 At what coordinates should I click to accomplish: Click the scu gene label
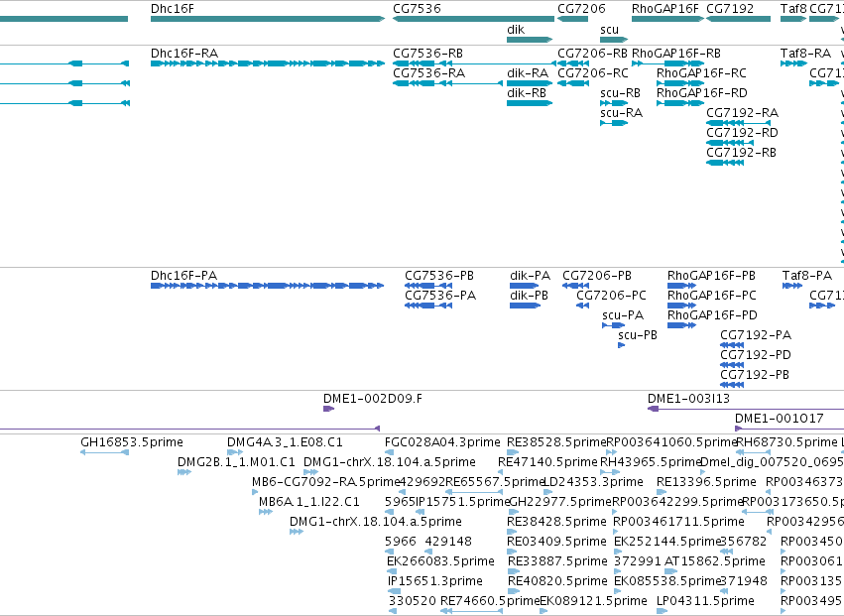tap(609, 30)
